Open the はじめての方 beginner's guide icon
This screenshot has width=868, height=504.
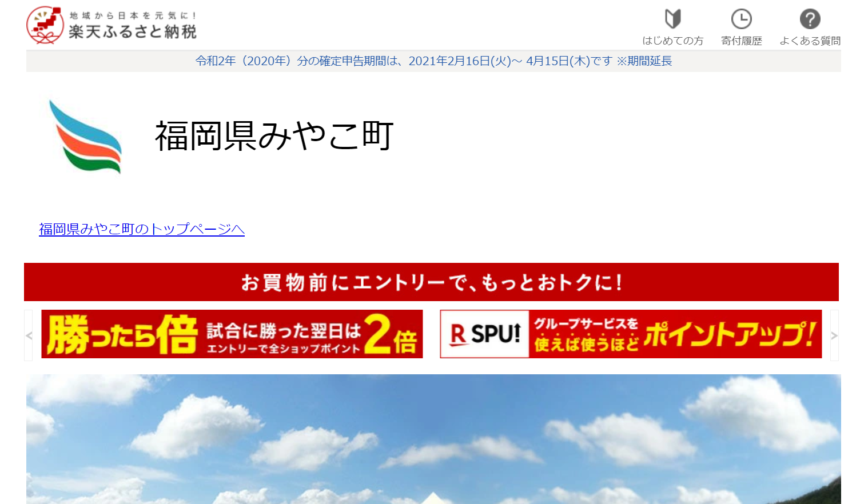pyautogui.click(x=673, y=26)
